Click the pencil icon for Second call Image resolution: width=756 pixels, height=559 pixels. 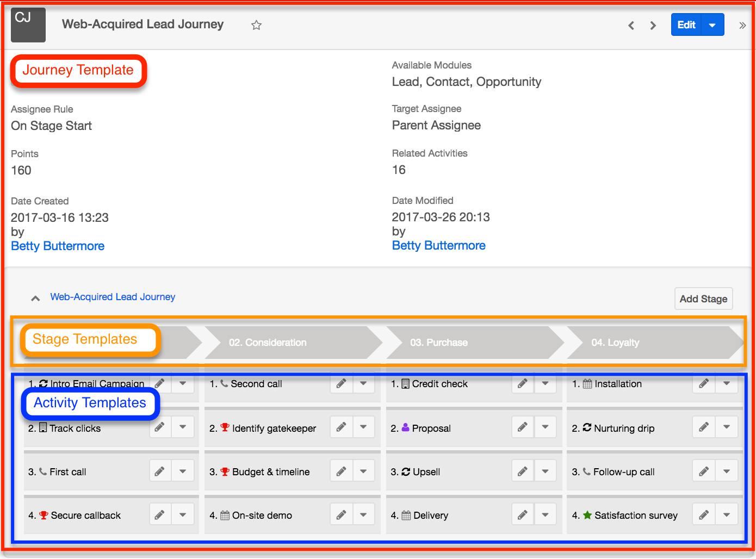(341, 383)
